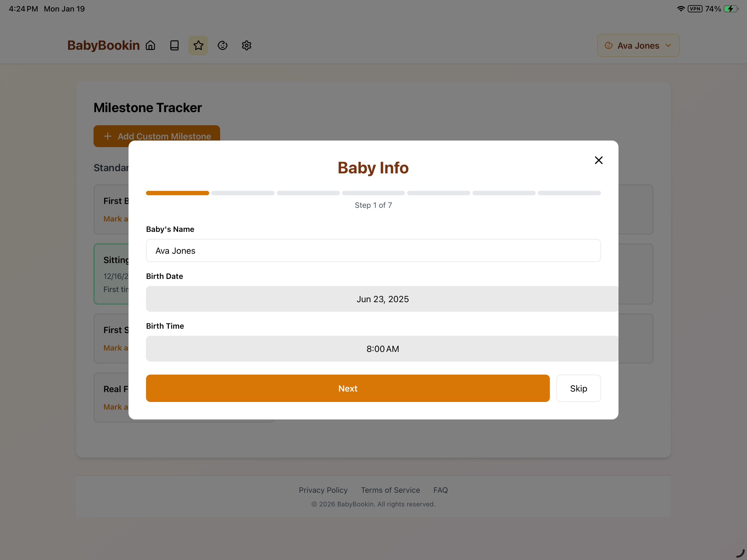Click the VPN status indicator
The width and height of the screenshot is (747, 560).
pos(695,9)
